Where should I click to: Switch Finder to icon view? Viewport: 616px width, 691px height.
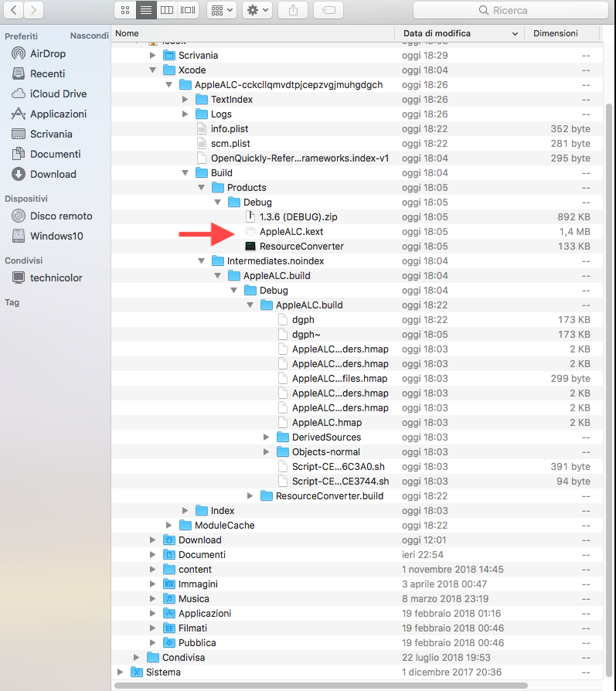pos(125,10)
